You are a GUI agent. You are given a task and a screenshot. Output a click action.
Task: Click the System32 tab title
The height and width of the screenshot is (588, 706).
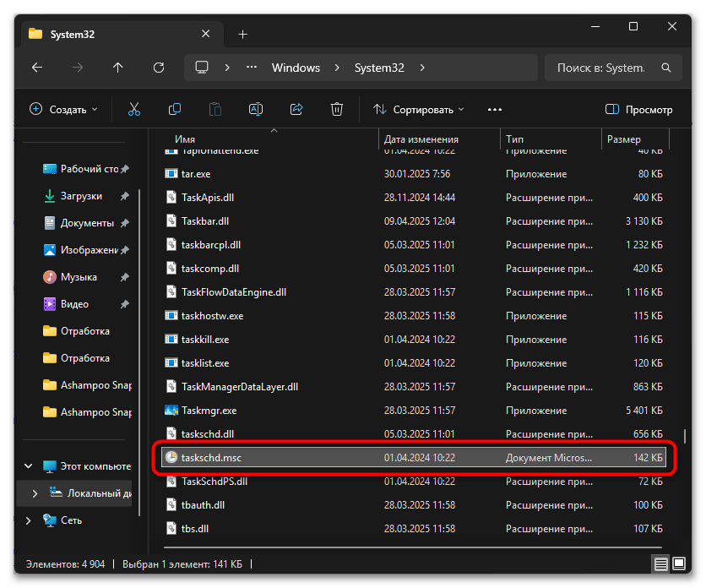73,35
